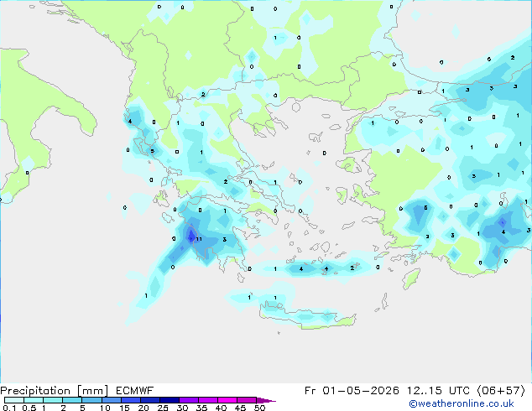Click the '11' precipitation value on the map

[199, 239]
